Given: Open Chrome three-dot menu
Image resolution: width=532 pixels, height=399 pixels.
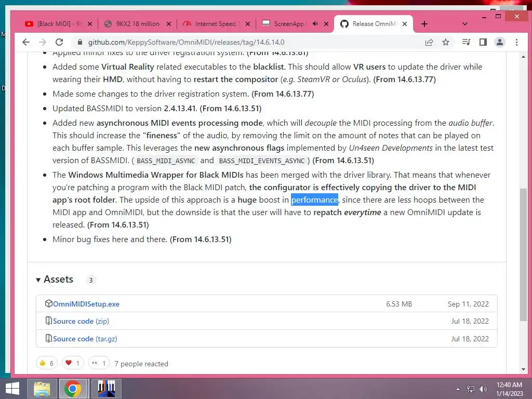Looking at the screenshot, I should click(x=516, y=42).
